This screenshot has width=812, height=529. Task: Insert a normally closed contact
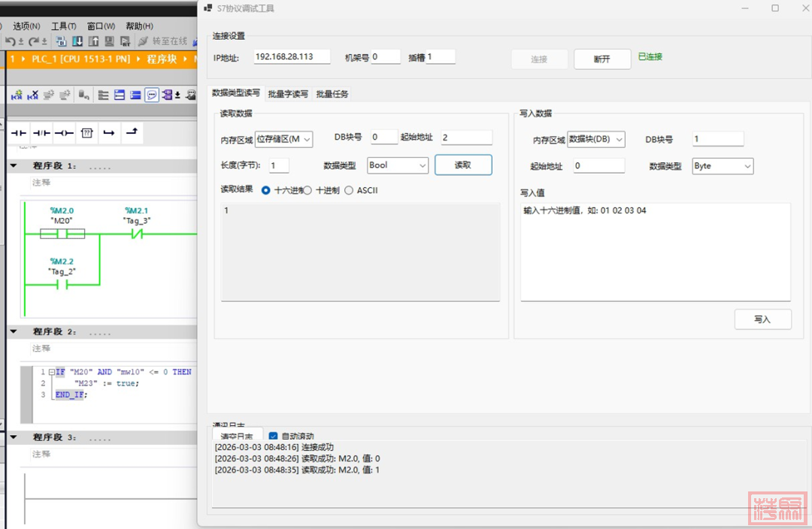tap(41, 133)
